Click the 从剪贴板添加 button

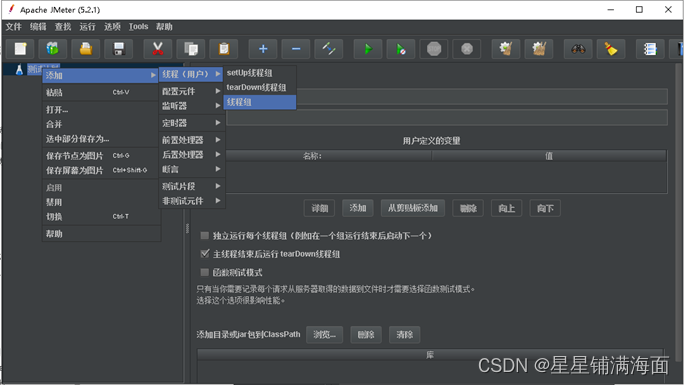(413, 208)
